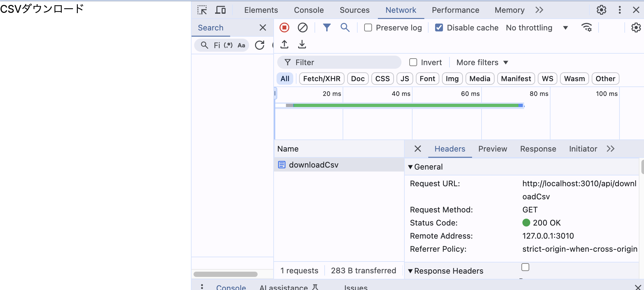This screenshot has height=290, width=644.
Task: Check the Invert filter checkbox
Action: (413, 62)
